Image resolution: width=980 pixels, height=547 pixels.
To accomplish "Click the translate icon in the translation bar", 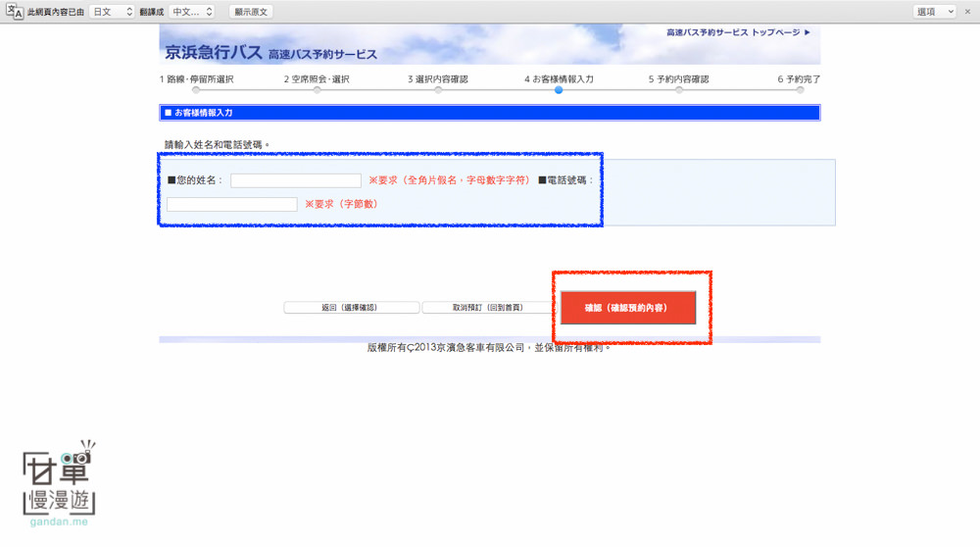I will point(15,11).
